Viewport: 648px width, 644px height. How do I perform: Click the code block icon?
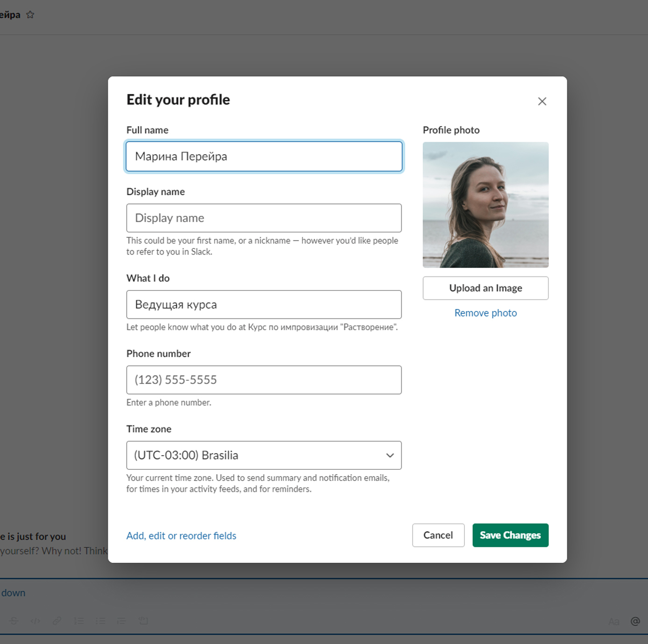click(x=143, y=621)
